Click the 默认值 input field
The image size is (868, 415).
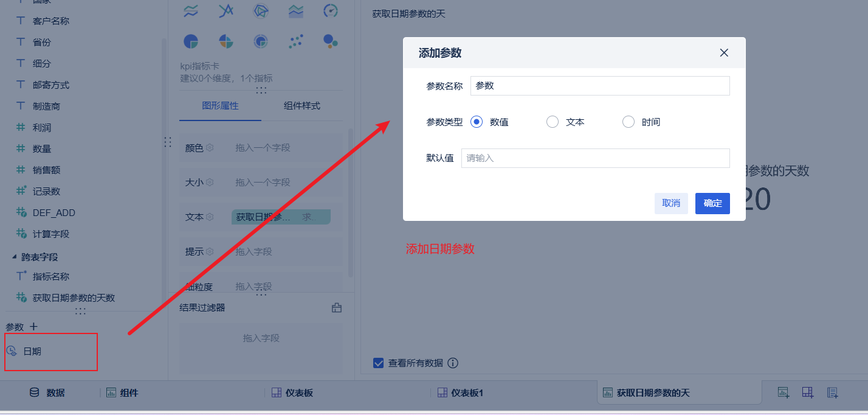[595, 158]
